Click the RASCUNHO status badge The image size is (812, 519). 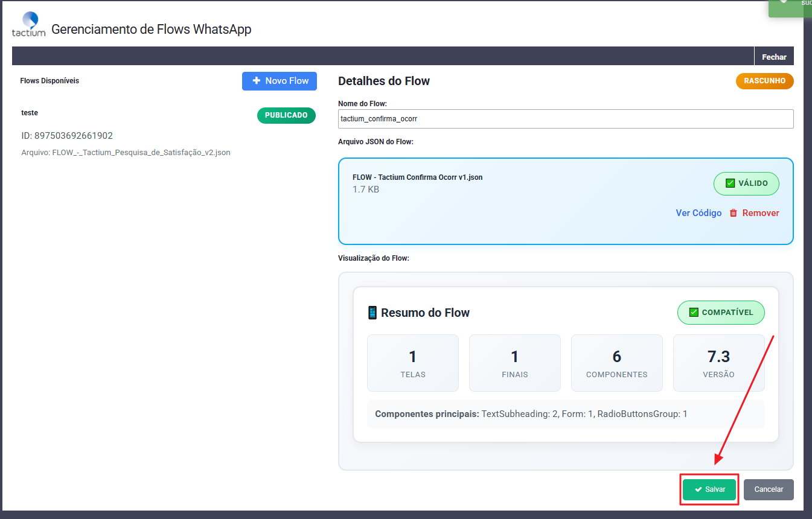(x=764, y=81)
